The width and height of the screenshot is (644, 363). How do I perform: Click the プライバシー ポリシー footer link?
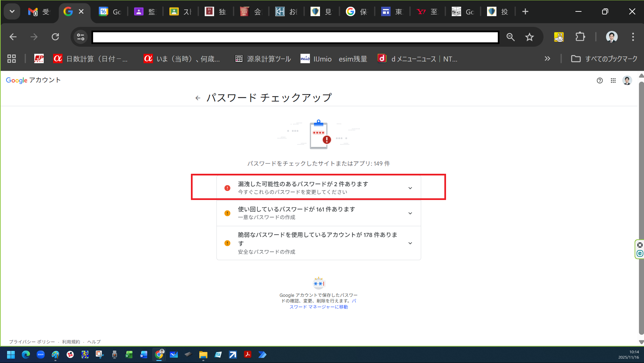pyautogui.click(x=32, y=342)
